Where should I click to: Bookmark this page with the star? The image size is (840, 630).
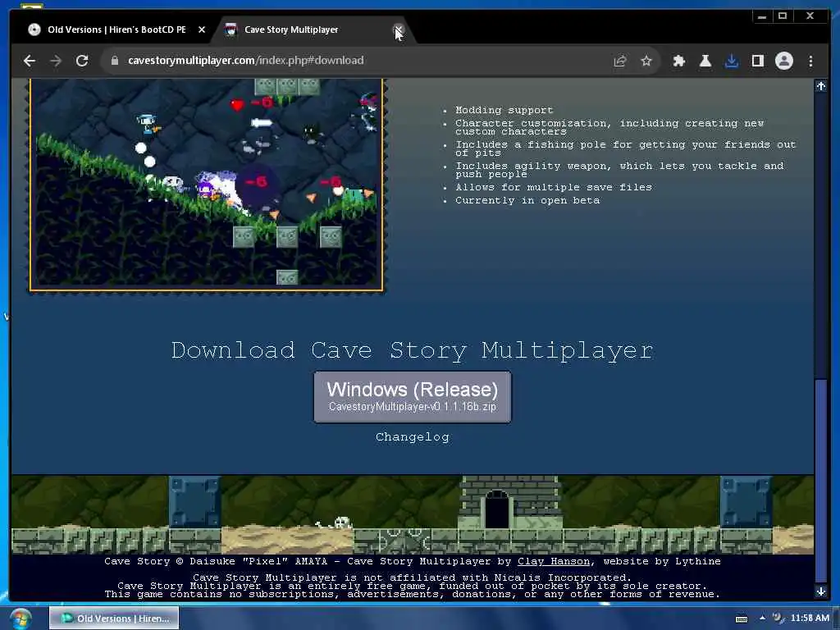tap(646, 61)
